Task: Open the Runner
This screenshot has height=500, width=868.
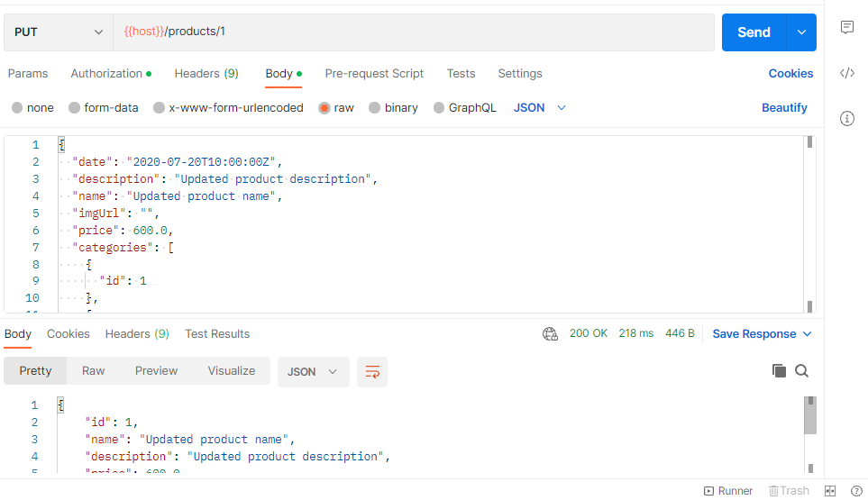Action: [728, 491]
